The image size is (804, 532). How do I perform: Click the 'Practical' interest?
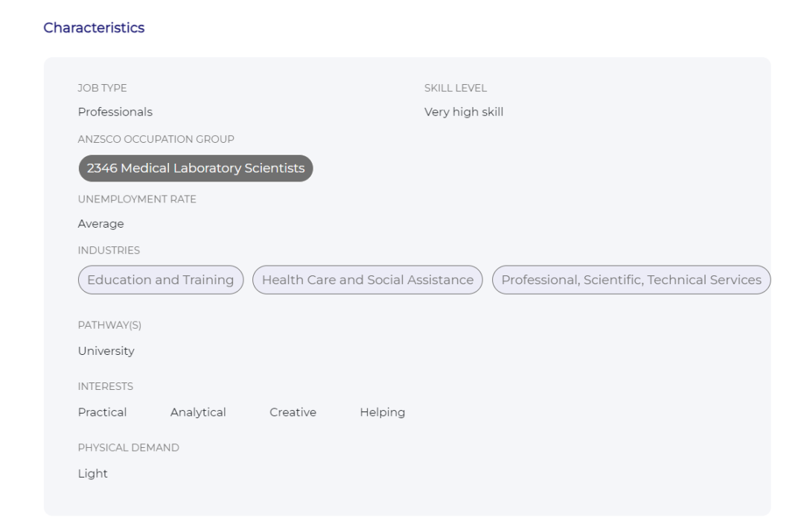pyautogui.click(x=102, y=412)
